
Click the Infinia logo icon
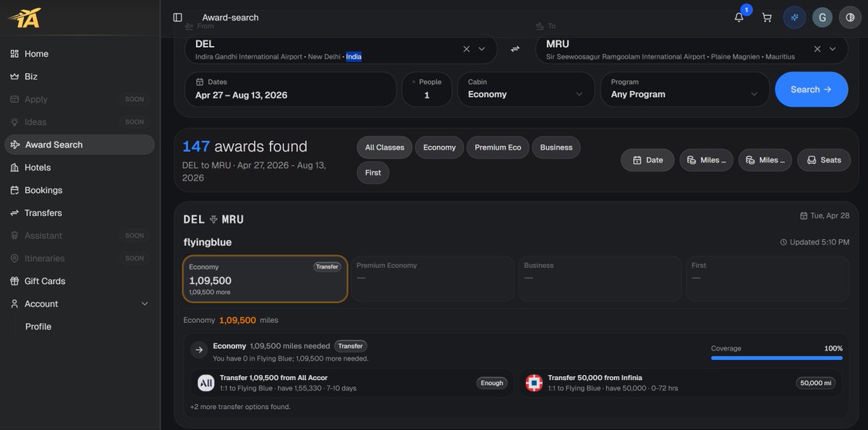click(534, 383)
